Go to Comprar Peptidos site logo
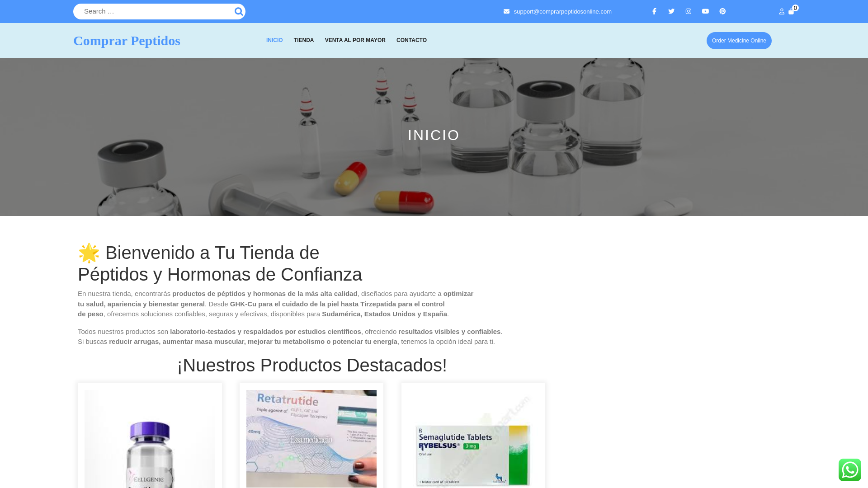The height and width of the screenshot is (488, 868). (127, 41)
